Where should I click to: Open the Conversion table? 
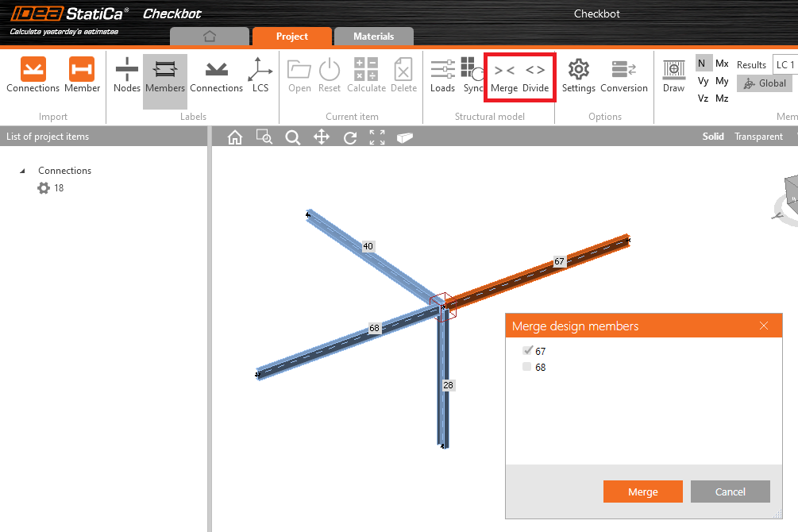pos(624,75)
